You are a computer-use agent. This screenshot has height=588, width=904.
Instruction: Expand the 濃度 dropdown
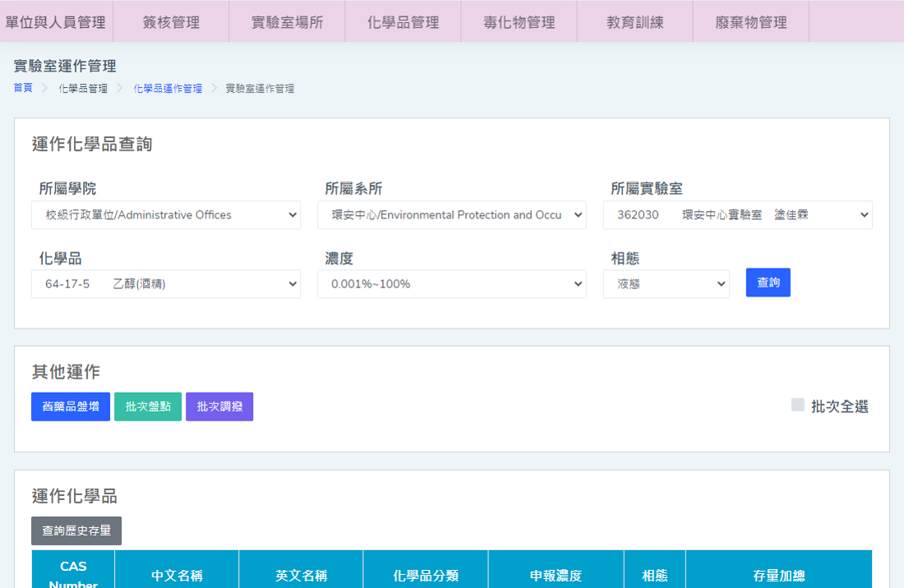coord(451,284)
